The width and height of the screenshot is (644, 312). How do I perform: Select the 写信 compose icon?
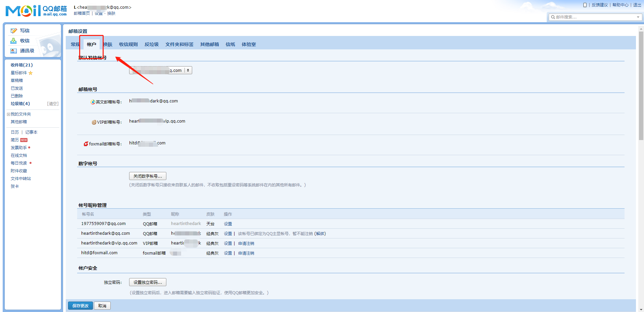[x=14, y=30]
